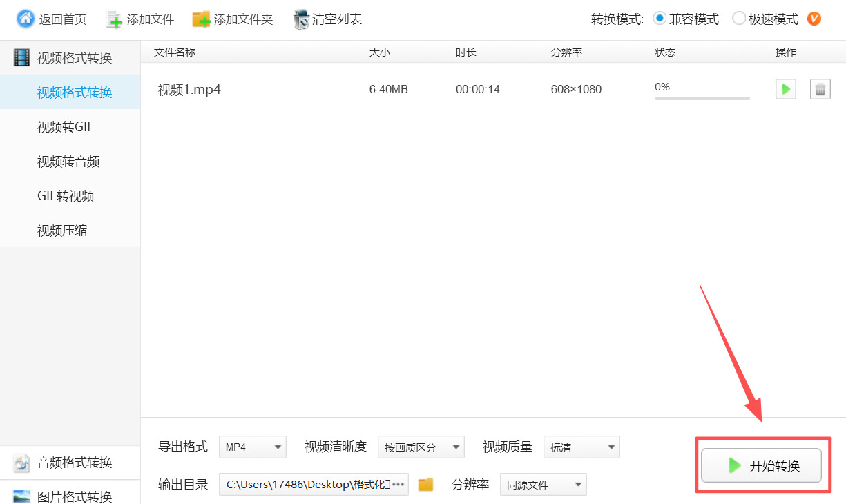Click the home icon for 返回首页
Image resolution: width=846 pixels, height=504 pixels.
click(26, 19)
